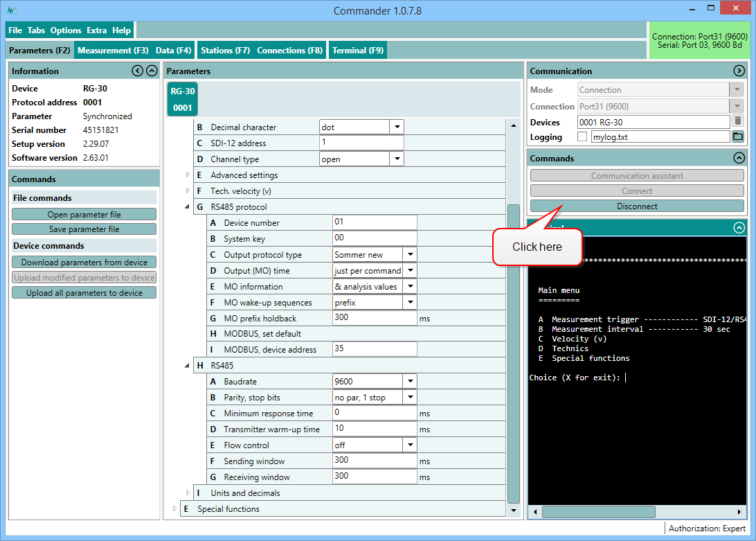Switch to Stations (F7) tab
Viewport: 756px width, 541px height.
[225, 50]
